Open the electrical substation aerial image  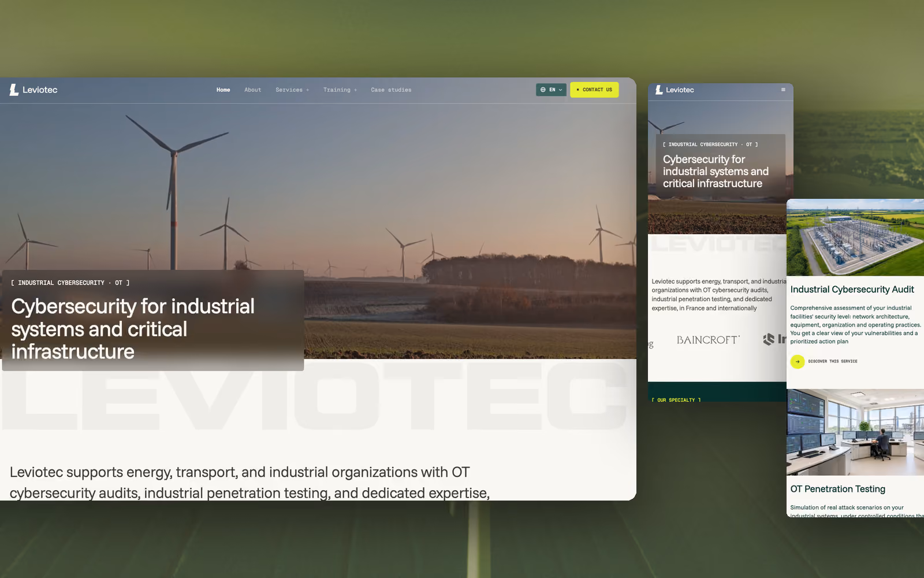coord(855,238)
